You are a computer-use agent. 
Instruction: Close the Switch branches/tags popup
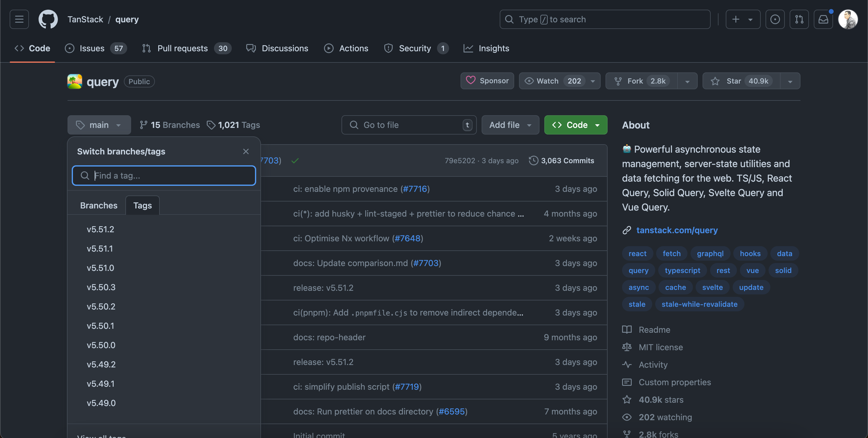point(246,151)
